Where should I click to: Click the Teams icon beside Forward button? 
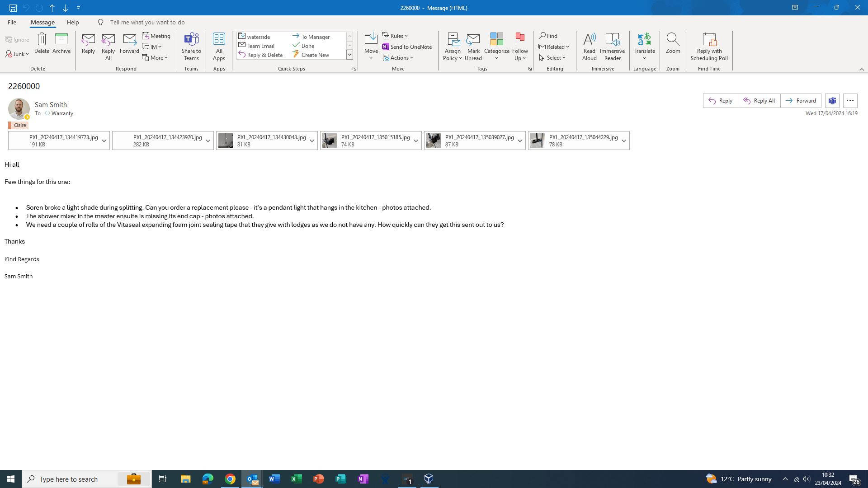[832, 101]
